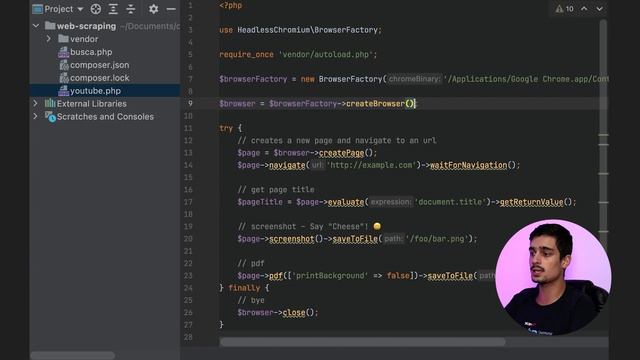The height and width of the screenshot is (360, 640).
Task: Open busca.php file
Action: [91, 52]
